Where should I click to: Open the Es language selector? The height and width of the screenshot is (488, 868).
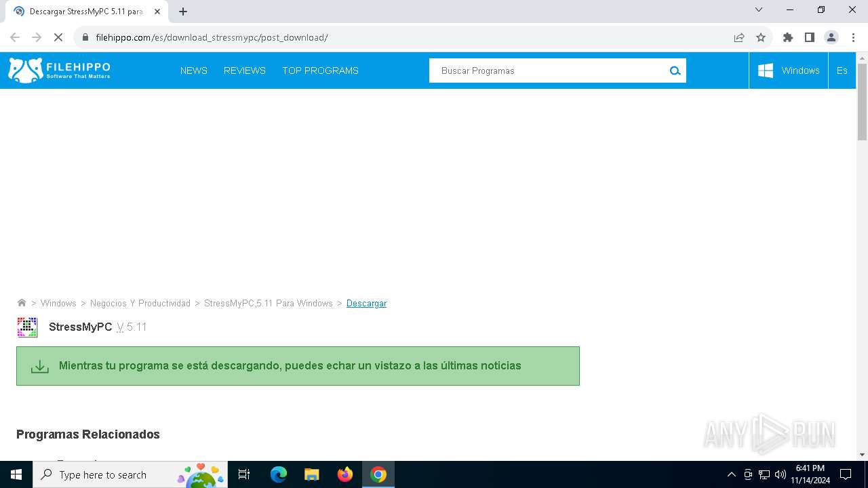(x=842, y=70)
